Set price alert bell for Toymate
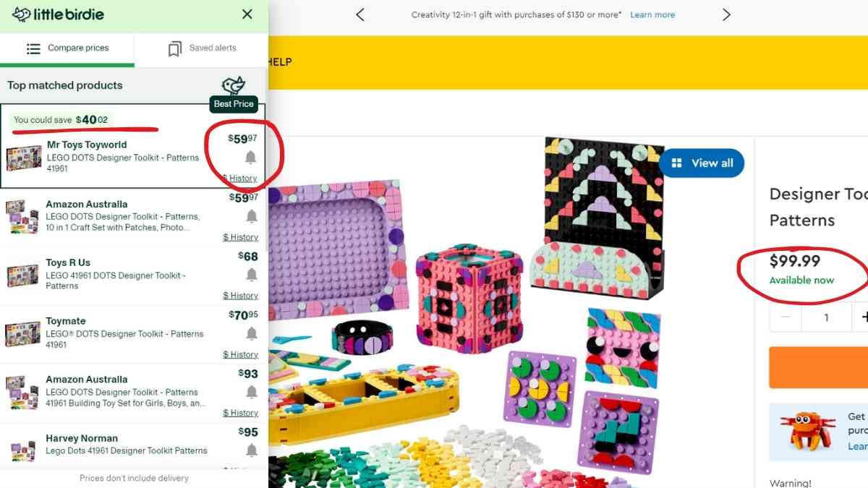The width and height of the screenshot is (868, 488). coord(251,333)
